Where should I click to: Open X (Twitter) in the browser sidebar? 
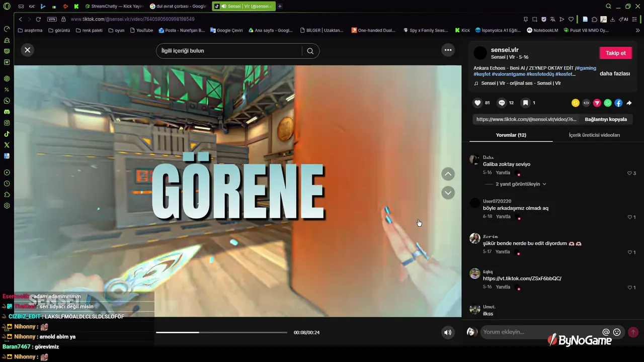pos(7,145)
